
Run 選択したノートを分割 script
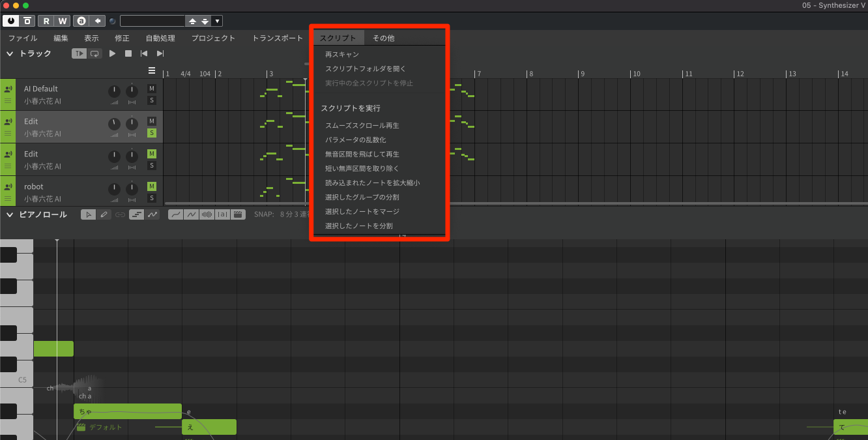point(359,226)
